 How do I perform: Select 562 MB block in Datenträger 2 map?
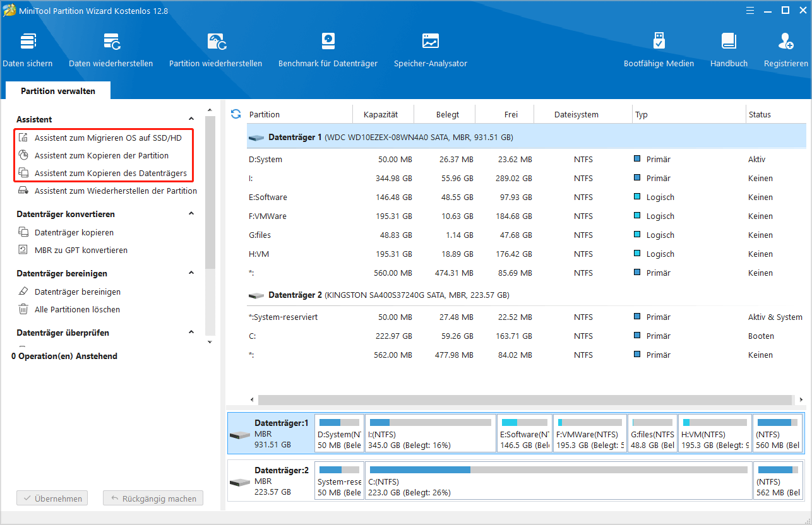tap(779, 481)
